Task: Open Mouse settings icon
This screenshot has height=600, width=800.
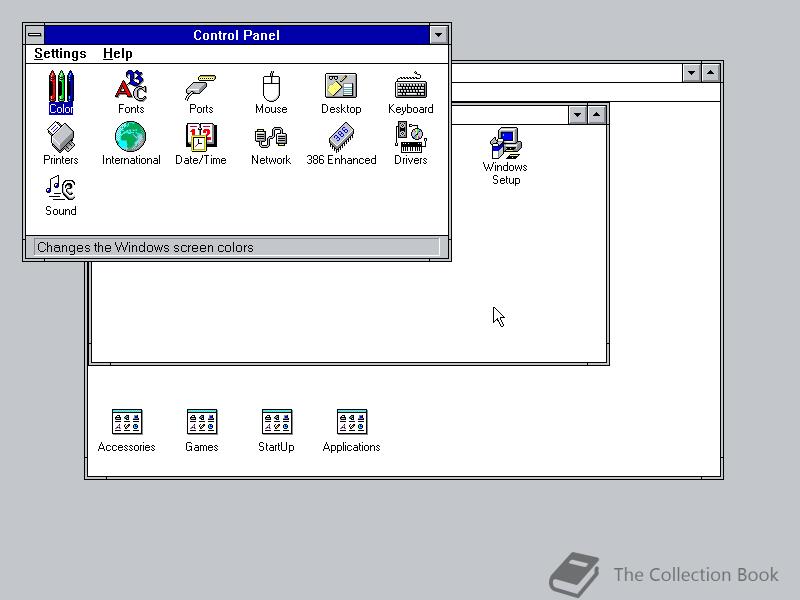Action: [271, 92]
